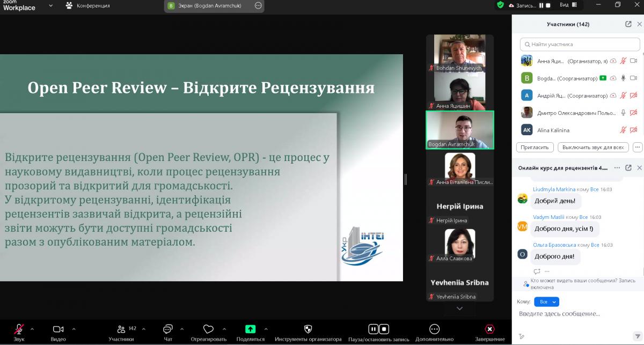The image size is (644, 345).
Task: Open the Вид view layout menu
Action: tap(567, 5)
